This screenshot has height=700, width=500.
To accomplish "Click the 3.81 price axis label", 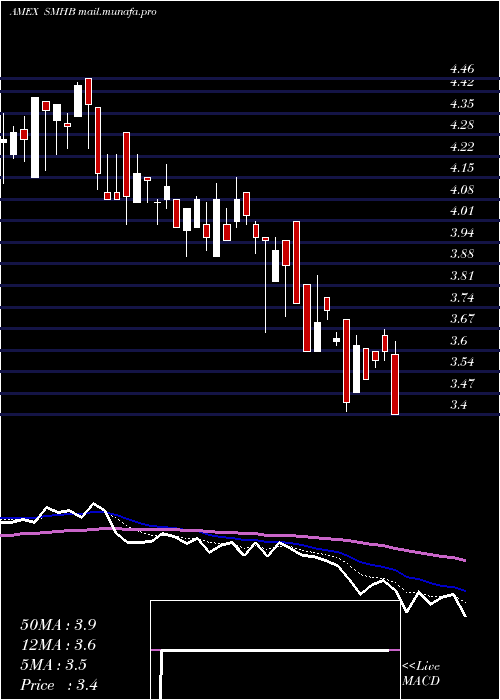I will coord(462,275).
